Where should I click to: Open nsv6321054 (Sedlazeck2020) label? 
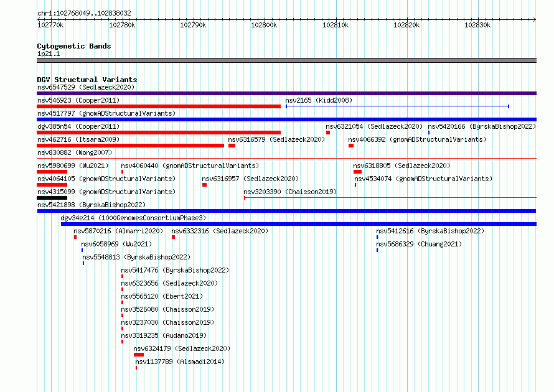[374, 126]
